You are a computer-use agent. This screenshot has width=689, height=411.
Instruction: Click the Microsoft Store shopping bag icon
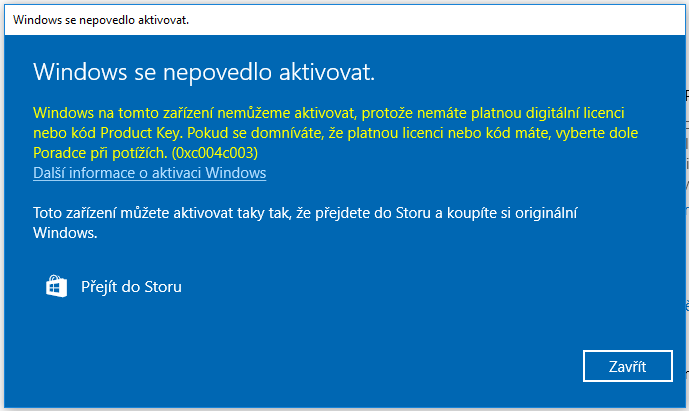[57, 287]
